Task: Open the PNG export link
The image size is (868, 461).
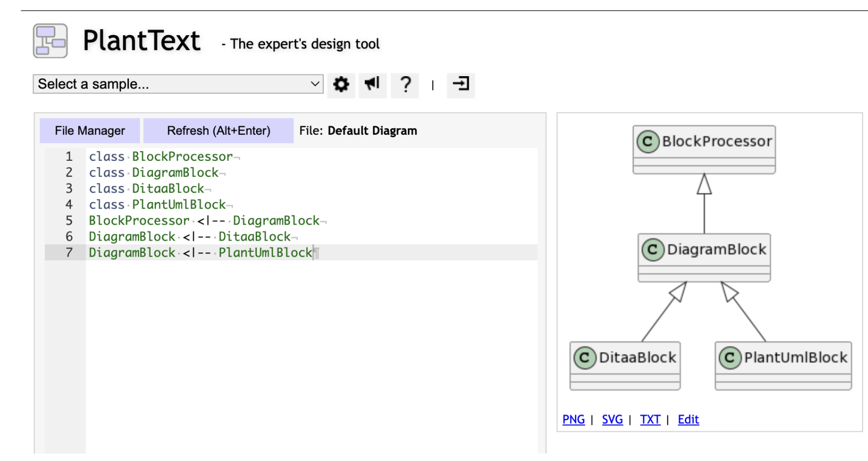Action: pos(574,419)
